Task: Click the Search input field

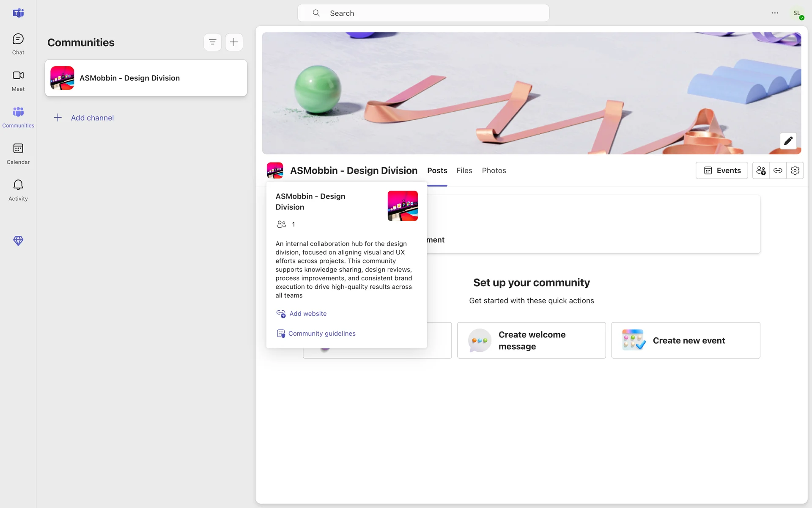Action: coord(423,13)
